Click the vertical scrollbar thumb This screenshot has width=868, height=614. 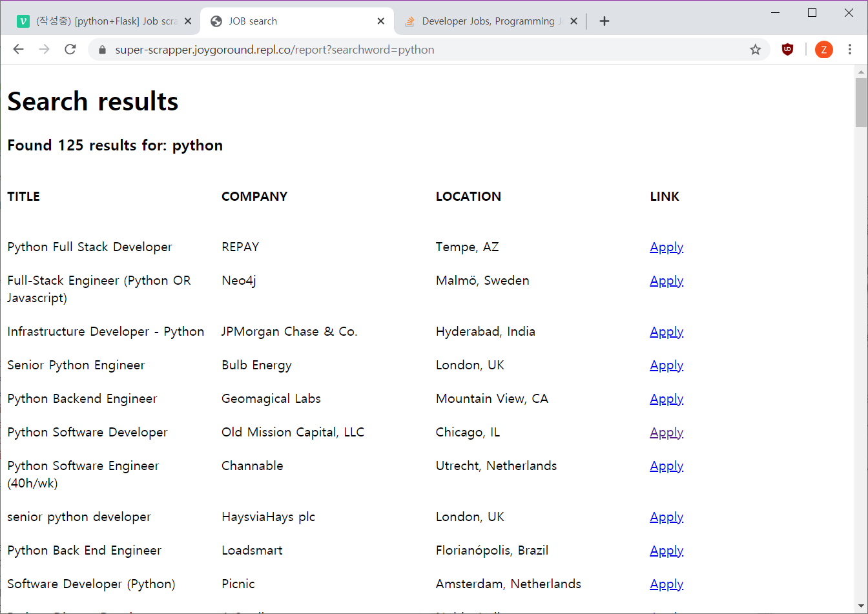coord(861,103)
